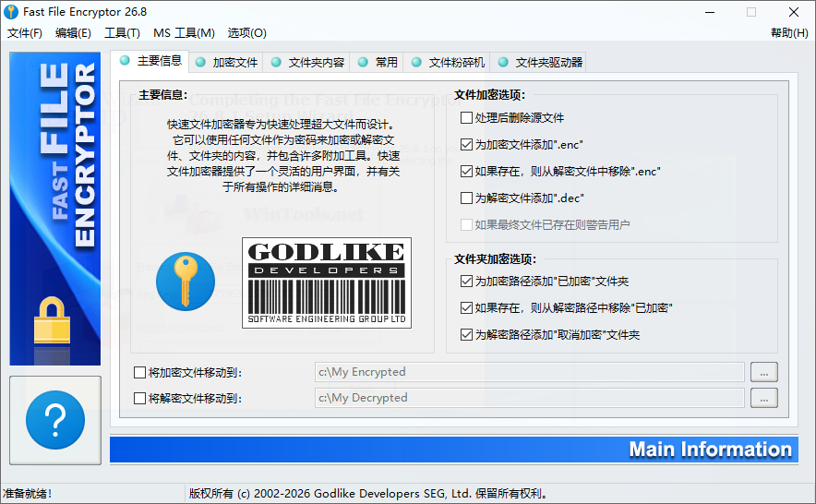Click the 文件夹加密选项 group heading
The width and height of the screenshot is (816, 504).
tap(495, 258)
